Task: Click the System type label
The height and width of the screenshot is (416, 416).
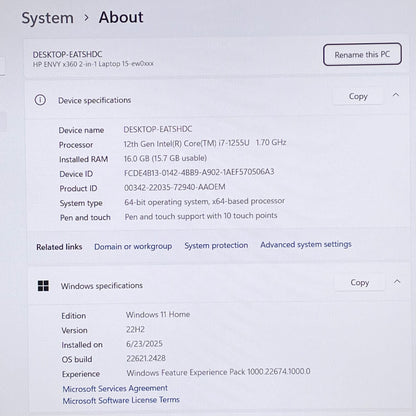Action: pyautogui.click(x=81, y=203)
